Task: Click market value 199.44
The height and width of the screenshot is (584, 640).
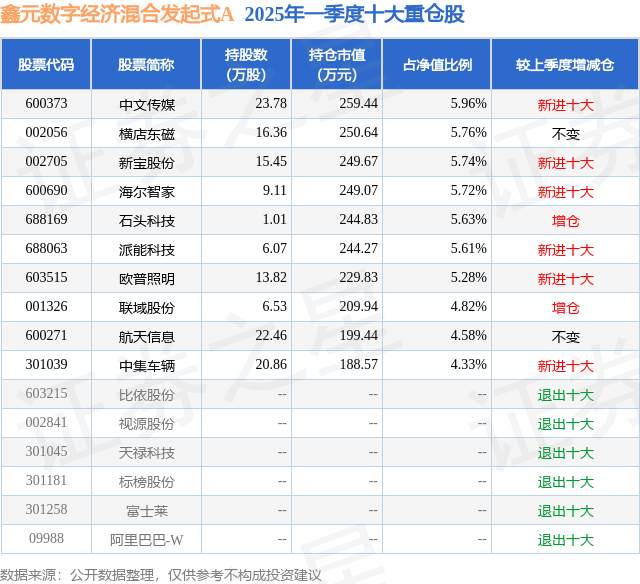Action: (358, 335)
